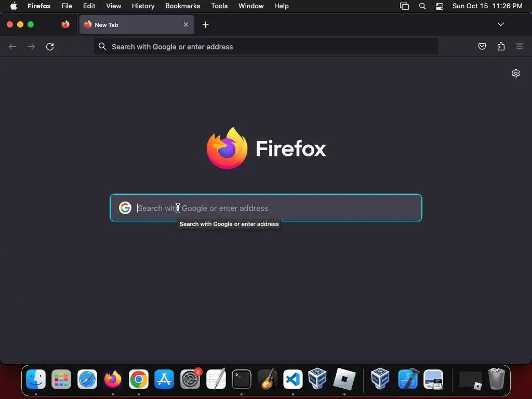Select the New Tab tab
Image resolution: width=532 pixels, height=399 pixels.
(x=137, y=24)
